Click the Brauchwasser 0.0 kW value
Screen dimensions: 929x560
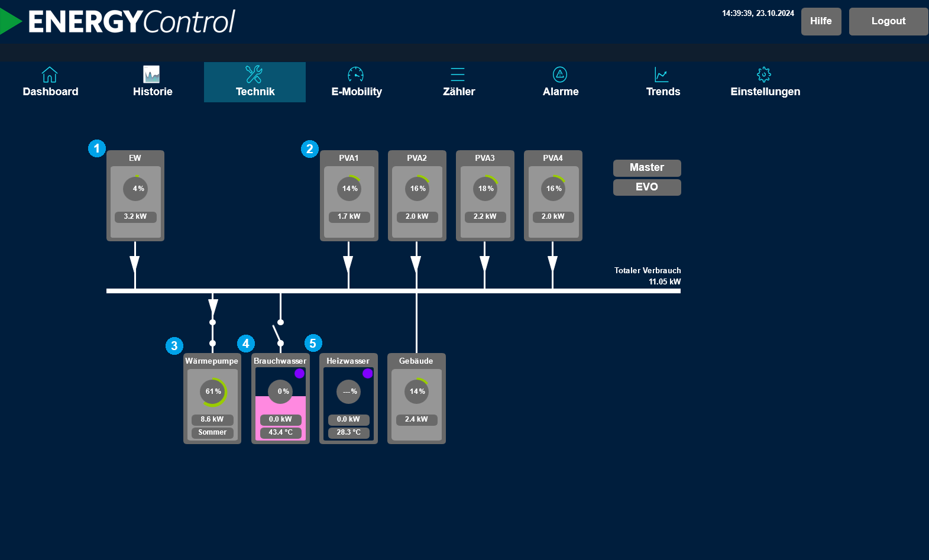pos(280,420)
